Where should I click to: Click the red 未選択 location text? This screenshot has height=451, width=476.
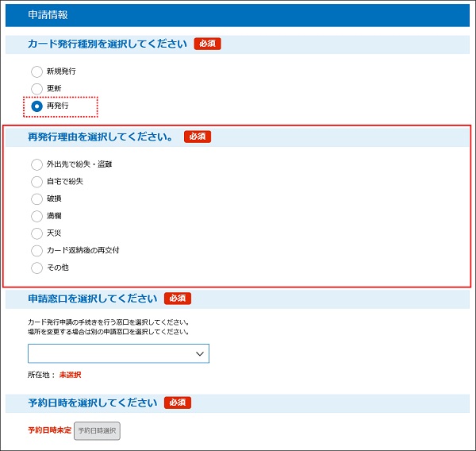[x=70, y=375]
